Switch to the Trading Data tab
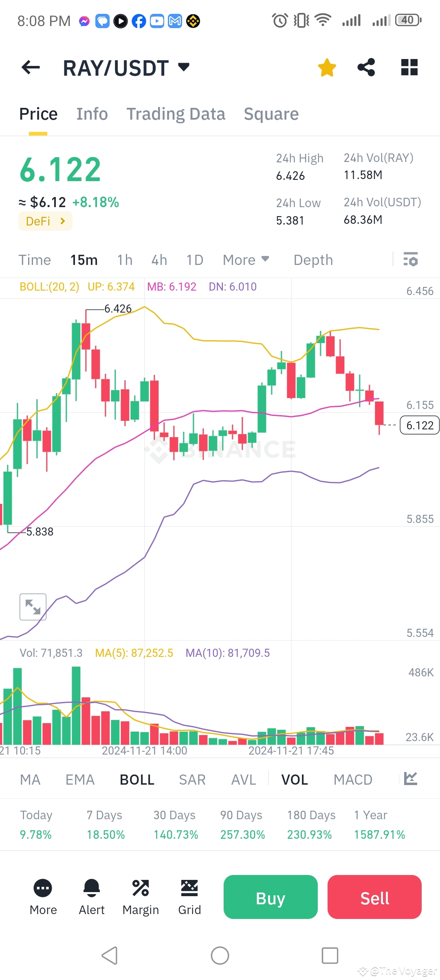Viewport: 440px width, 980px height. click(x=176, y=114)
